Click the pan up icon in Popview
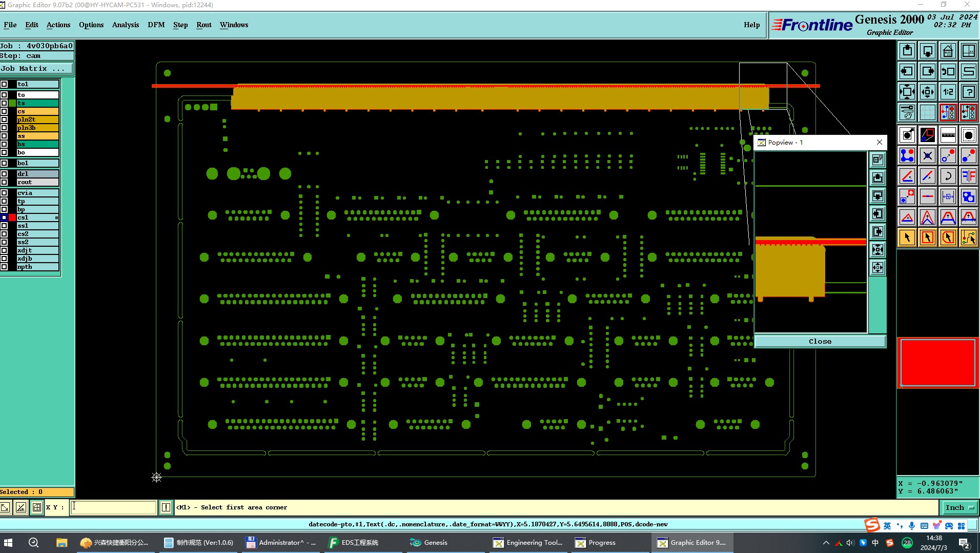Viewport: 980px width, 553px height. [x=878, y=177]
